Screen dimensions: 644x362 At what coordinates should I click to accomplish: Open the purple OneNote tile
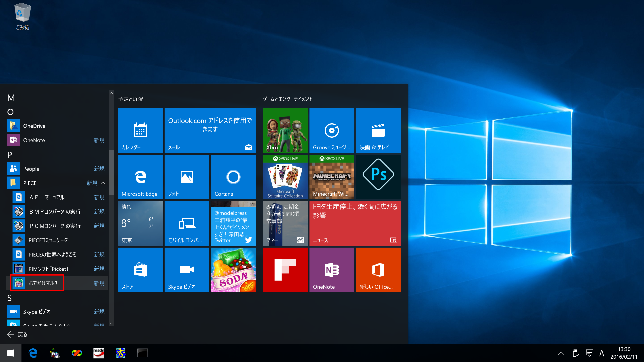tap(331, 269)
